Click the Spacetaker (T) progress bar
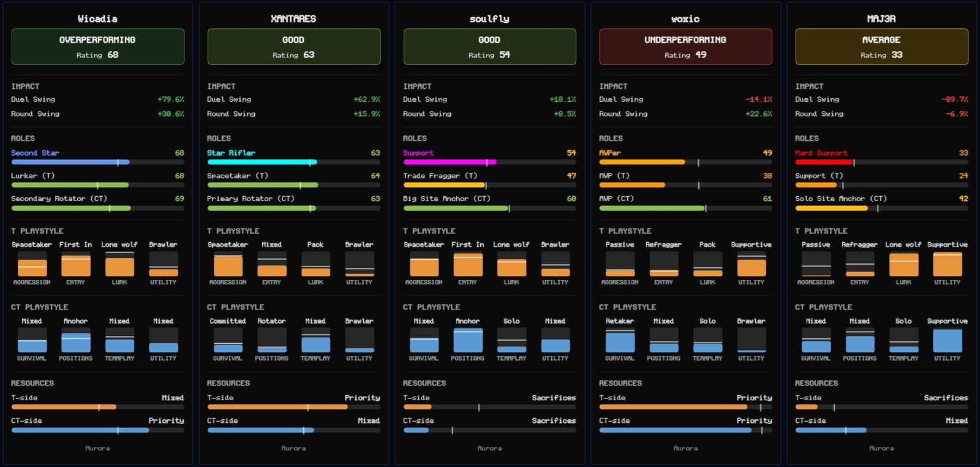Viewport: 980px width, 467px height. [x=294, y=185]
